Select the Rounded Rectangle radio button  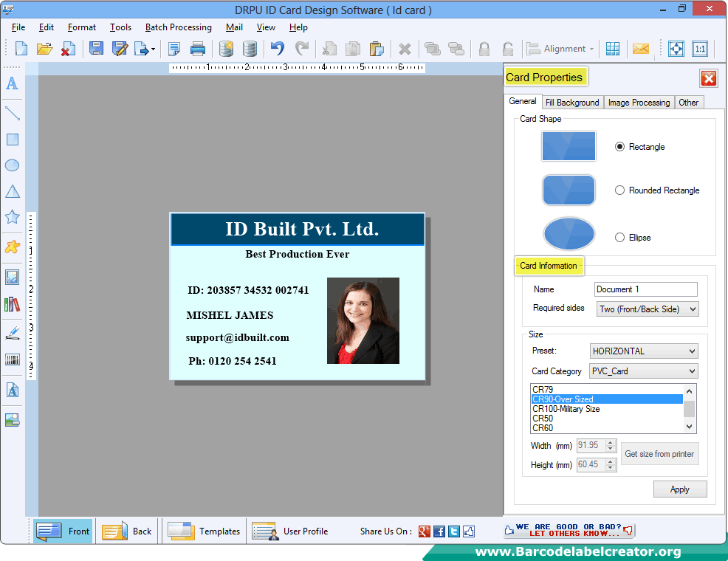[x=619, y=190]
